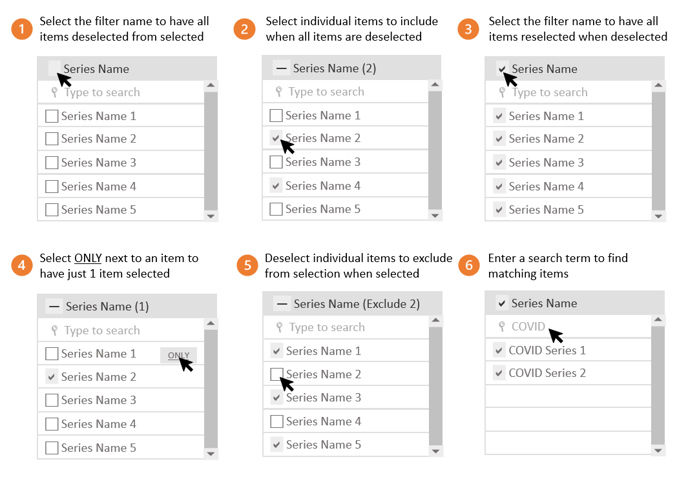Image resolution: width=688 pixels, height=477 pixels.
Task: Click the magnifier icon in the COVID search box
Action: (502, 327)
